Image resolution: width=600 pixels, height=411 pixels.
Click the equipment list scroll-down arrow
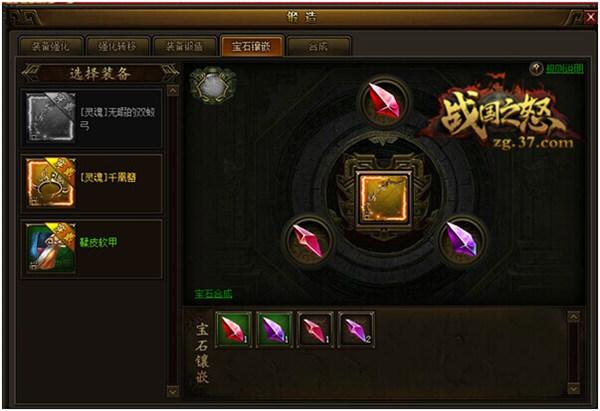173,392
